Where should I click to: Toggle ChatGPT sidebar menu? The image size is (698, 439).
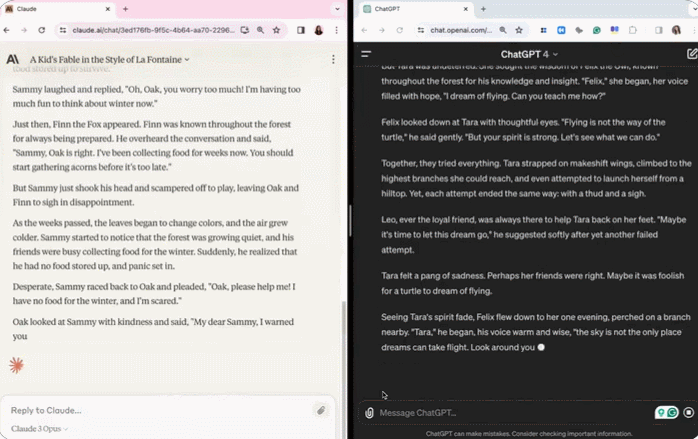point(366,54)
